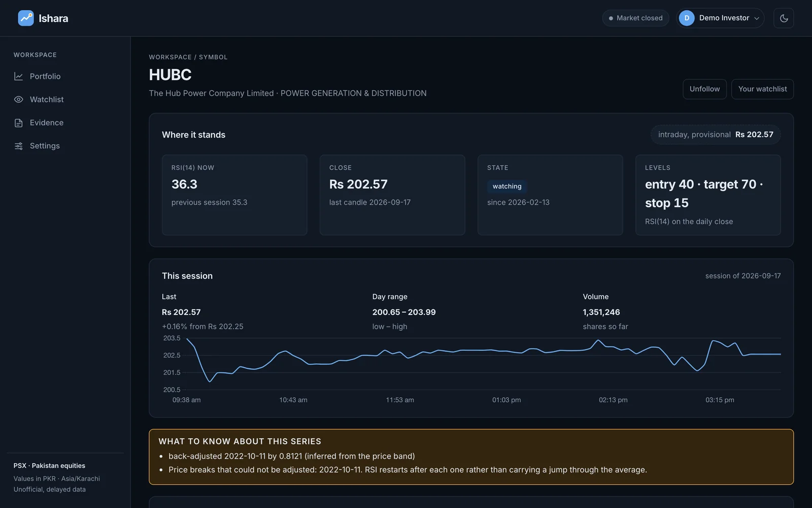This screenshot has width=812, height=508.
Task: Click +0.16% from Rs 202.25 text
Action: click(x=202, y=327)
